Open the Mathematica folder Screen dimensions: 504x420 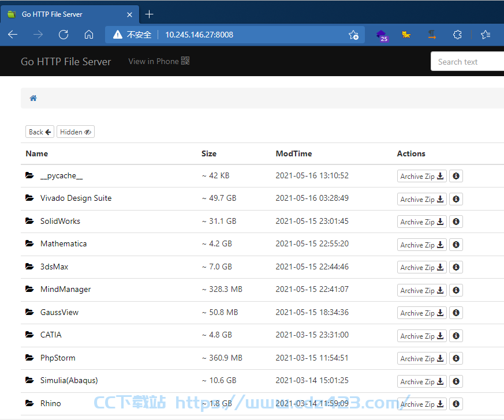tap(64, 243)
